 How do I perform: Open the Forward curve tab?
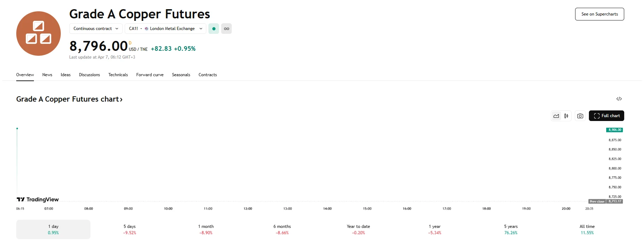coord(150,75)
